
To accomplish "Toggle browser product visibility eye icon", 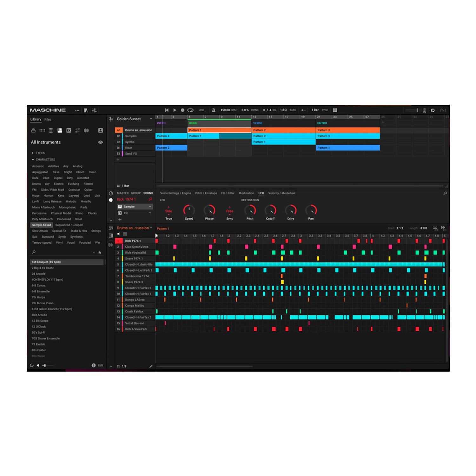I will [x=100, y=142].
